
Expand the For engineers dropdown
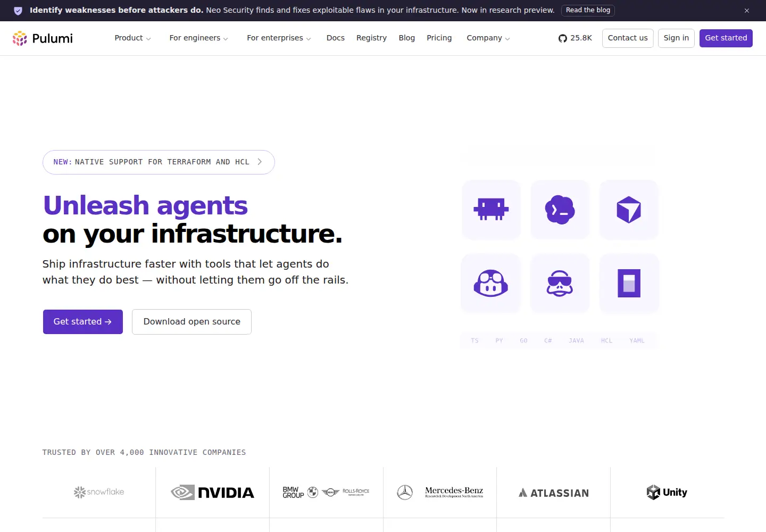(199, 38)
